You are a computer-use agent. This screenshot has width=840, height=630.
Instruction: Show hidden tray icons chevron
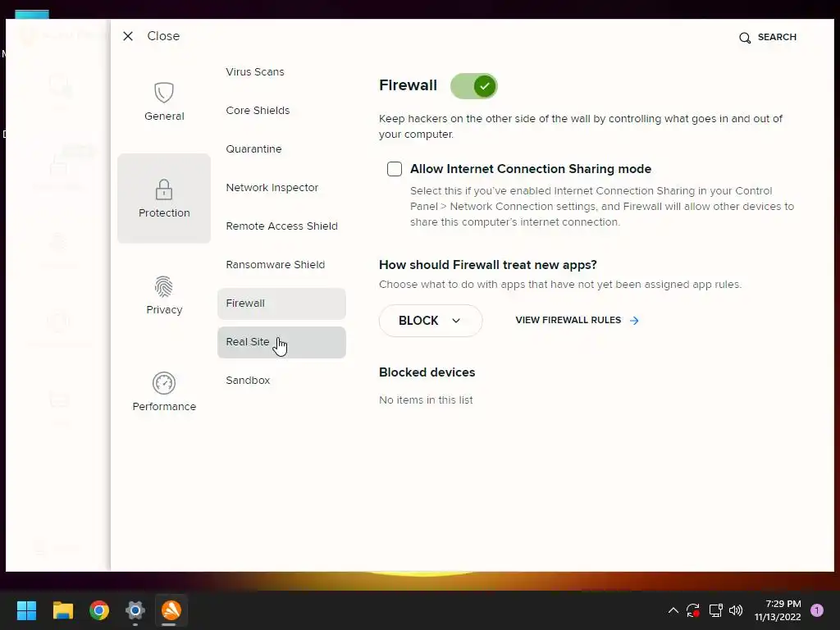673,610
